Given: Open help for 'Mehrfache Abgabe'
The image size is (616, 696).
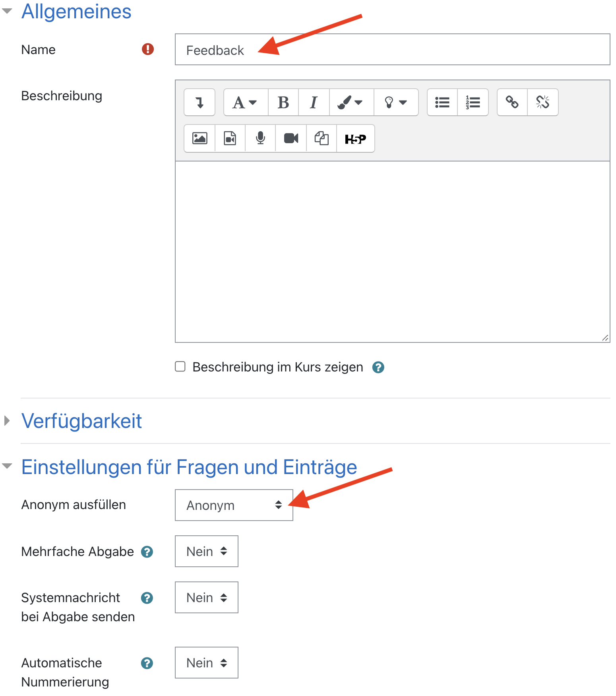Looking at the screenshot, I should pyautogui.click(x=147, y=552).
